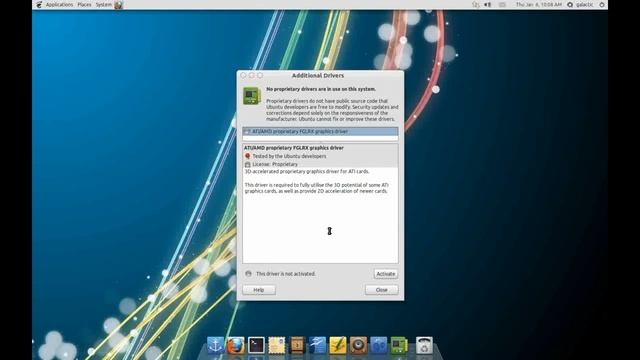Click '3D-accelerated proprietary graphics driver' description text
640x360 pixels.
click(x=307, y=171)
